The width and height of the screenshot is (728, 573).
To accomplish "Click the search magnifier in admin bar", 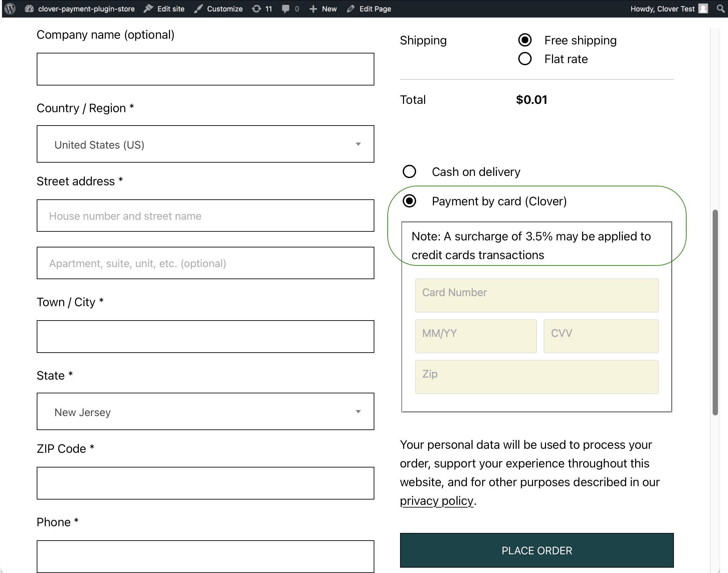I will (x=720, y=9).
